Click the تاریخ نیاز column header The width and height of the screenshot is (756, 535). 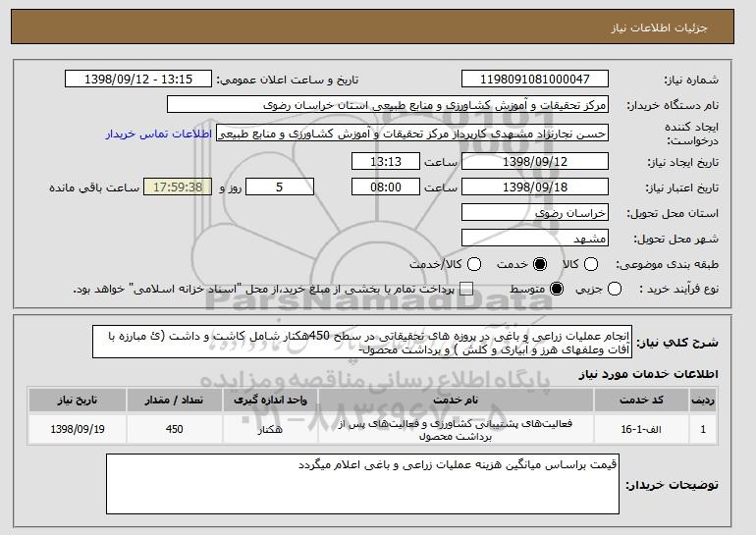pyautogui.click(x=78, y=401)
